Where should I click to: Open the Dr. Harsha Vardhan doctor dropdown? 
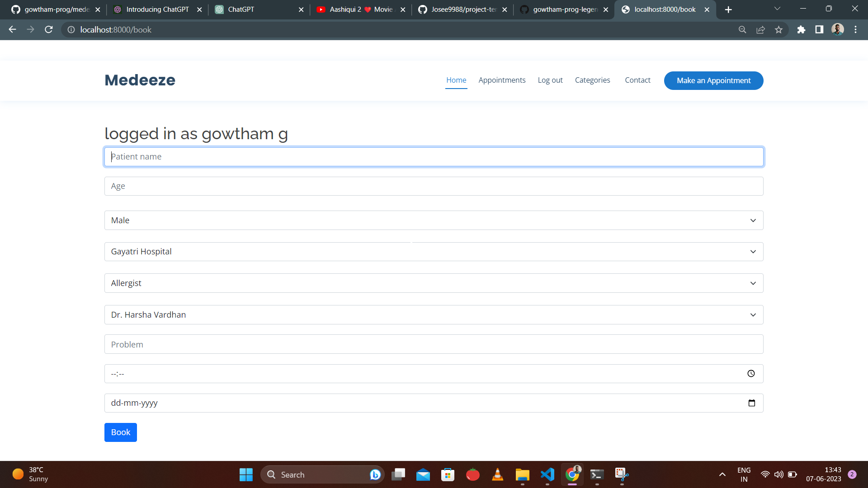click(x=434, y=315)
